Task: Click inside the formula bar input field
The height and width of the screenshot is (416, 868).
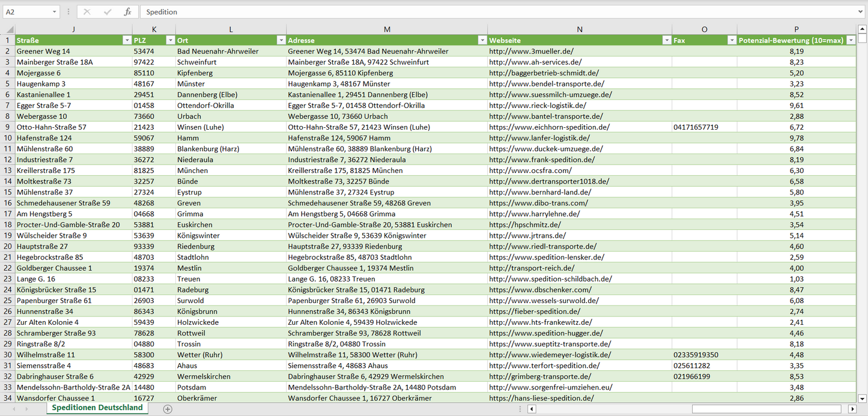Action: click(x=481, y=12)
